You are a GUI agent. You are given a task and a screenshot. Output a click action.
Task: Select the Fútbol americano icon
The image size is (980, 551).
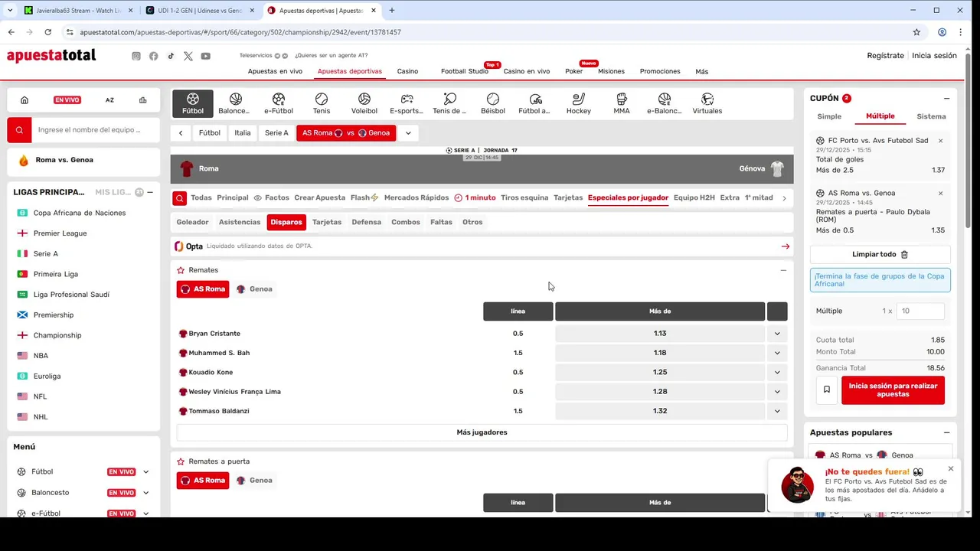[x=535, y=103]
